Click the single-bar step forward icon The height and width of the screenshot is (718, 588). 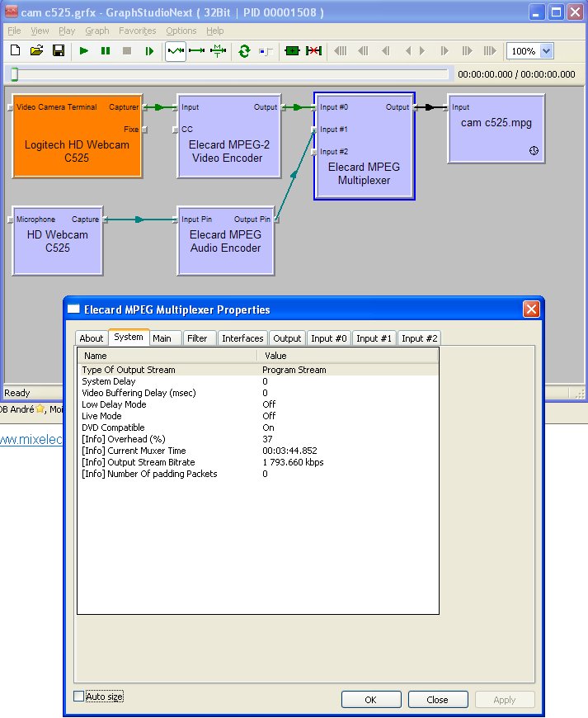(445, 51)
